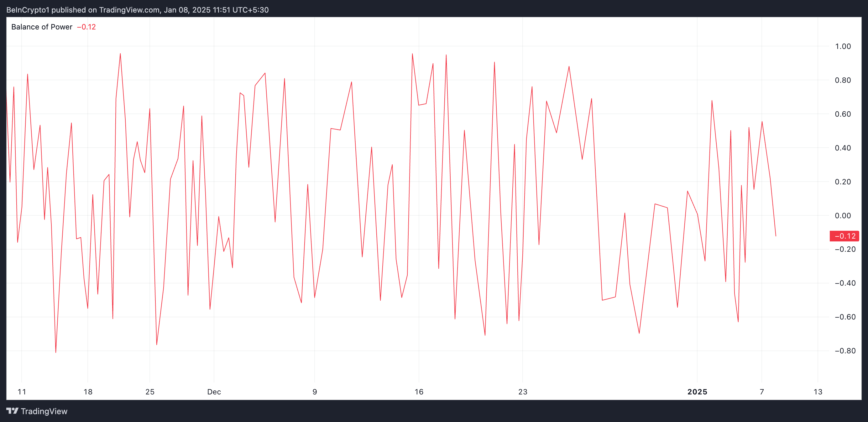Click the red -0.12 value in legend

(x=86, y=27)
